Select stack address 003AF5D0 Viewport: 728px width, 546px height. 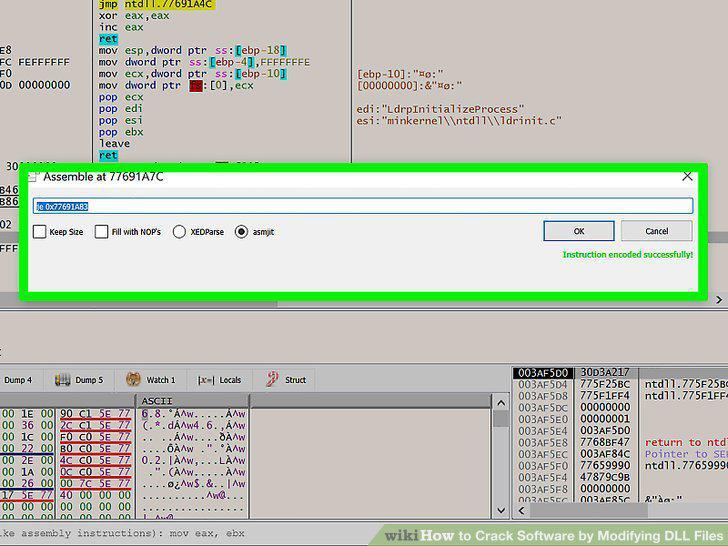543,373
